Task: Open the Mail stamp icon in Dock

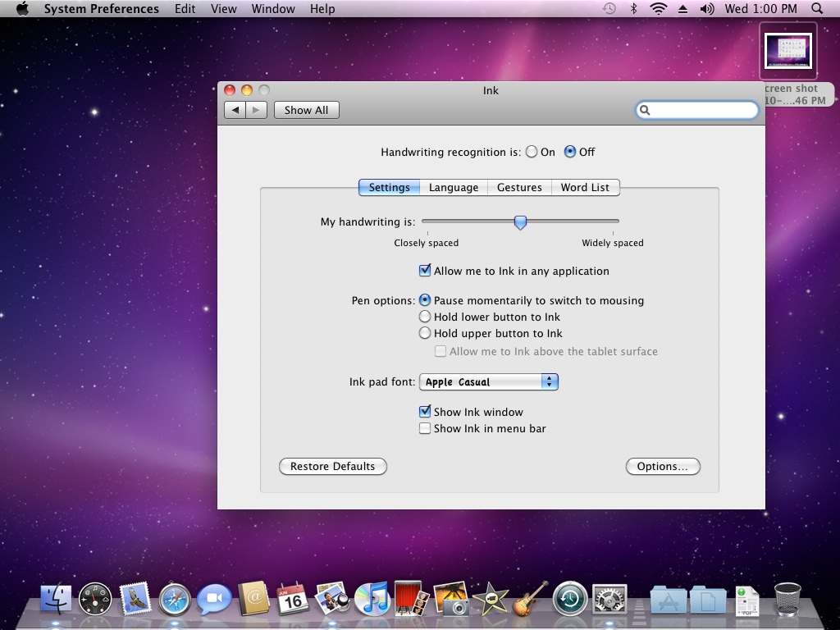Action: coord(135,598)
